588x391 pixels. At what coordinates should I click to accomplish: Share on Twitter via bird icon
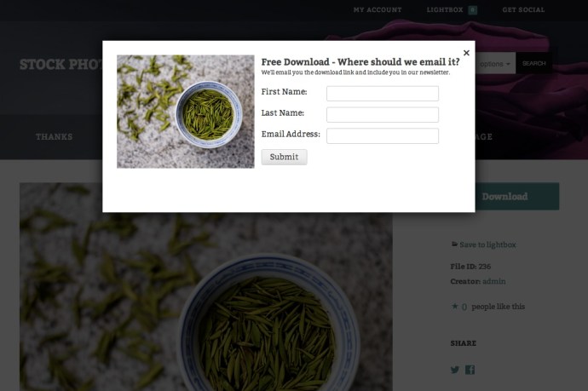pos(455,370)
